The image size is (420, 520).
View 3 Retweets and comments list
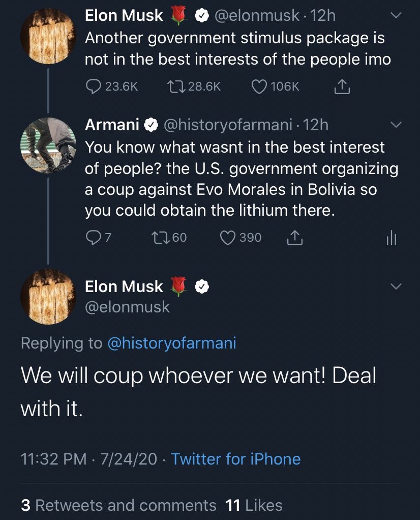tap(118, 505)
